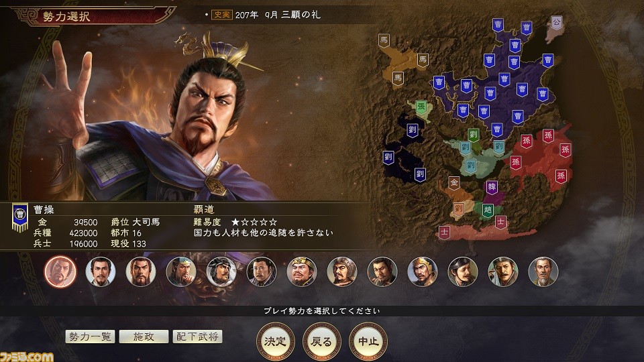Click the orange 劉 flag near 越

(x=459, y=209)
